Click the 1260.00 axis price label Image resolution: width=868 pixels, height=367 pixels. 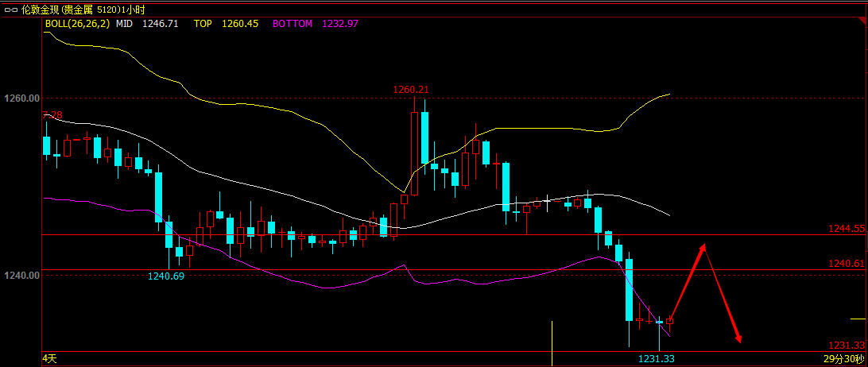(x=21, y=99)
